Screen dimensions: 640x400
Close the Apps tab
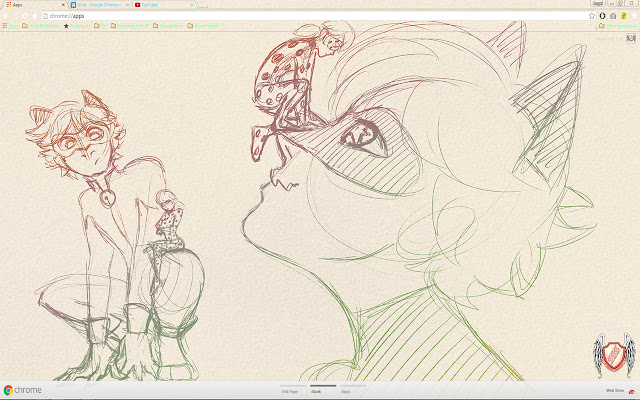coord(63,5)
